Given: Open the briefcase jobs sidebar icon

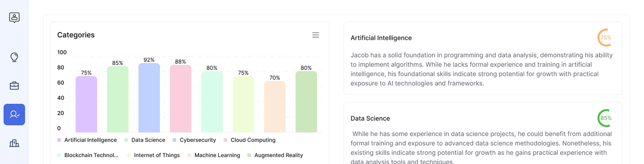Looking at the screenshot, I should [x=14, y=86].
